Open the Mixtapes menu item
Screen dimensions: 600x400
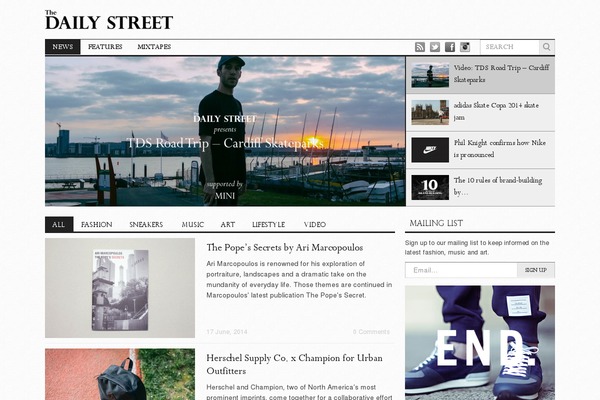coord(154,47)
